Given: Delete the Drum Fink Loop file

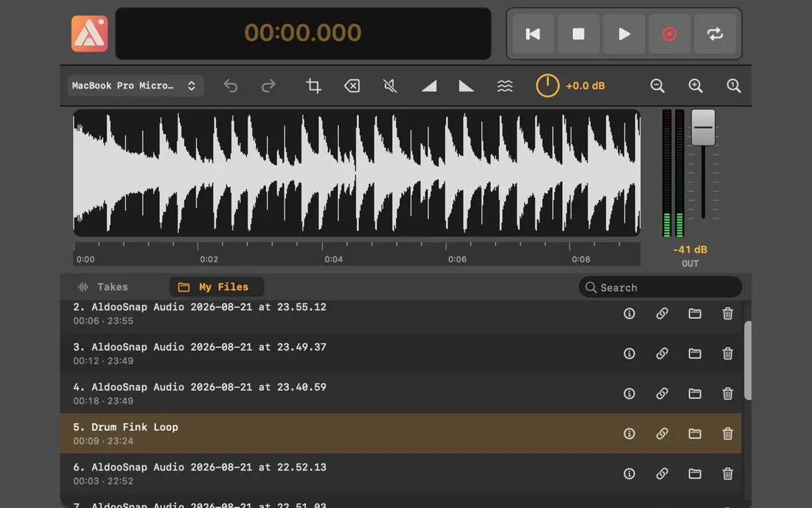Looking at the screenshot, I should 727,433.
